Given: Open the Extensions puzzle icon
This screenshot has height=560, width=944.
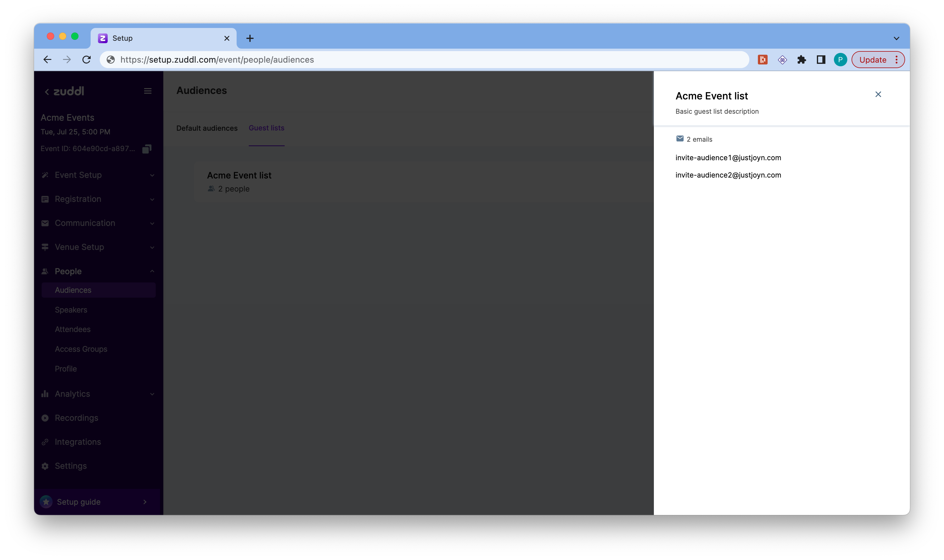Looking at the screenshot, I should 801,60.
